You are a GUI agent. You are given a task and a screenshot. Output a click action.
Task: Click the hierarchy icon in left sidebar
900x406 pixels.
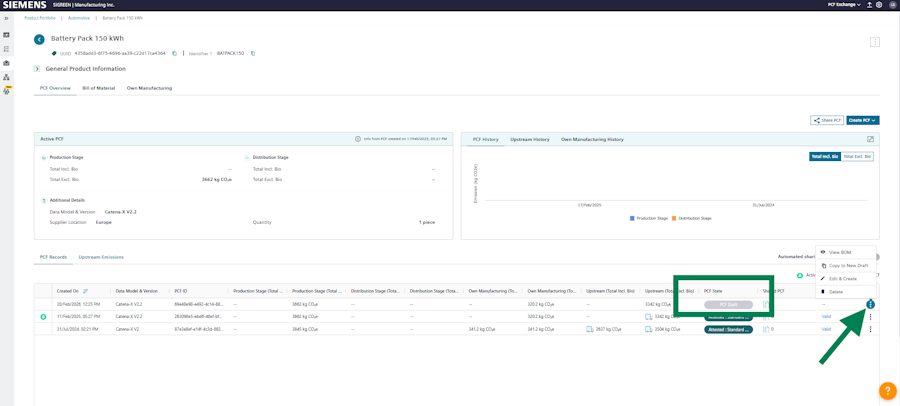tap(7, 77)
